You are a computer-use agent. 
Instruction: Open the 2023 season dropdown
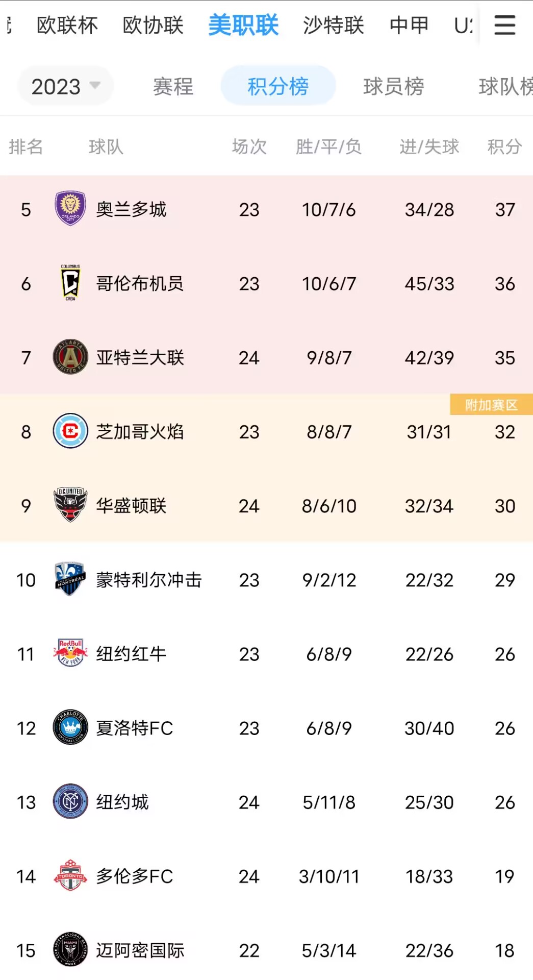[65, 86]
